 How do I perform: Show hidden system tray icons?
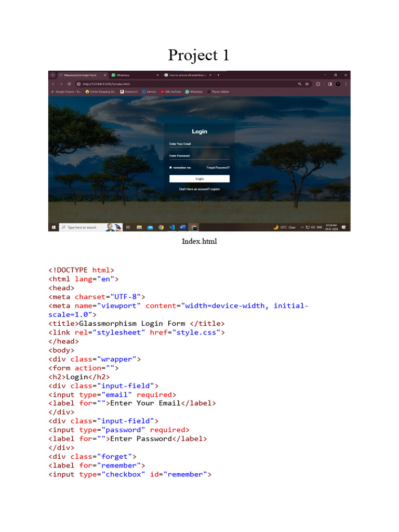(302, 228)
